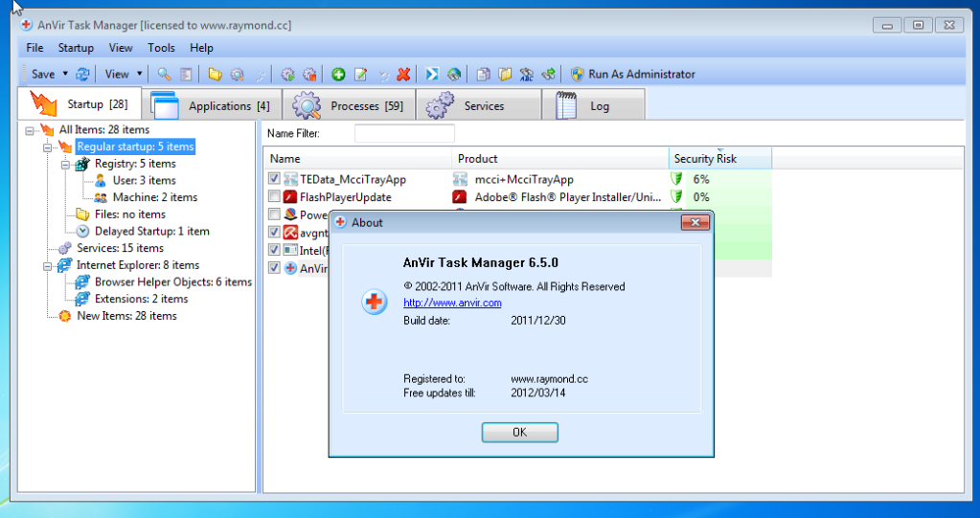This screenshot has height=518, width=980.
Task: Click the gear with green play icon
Action: pyautogui.click(x=287, y=75)
